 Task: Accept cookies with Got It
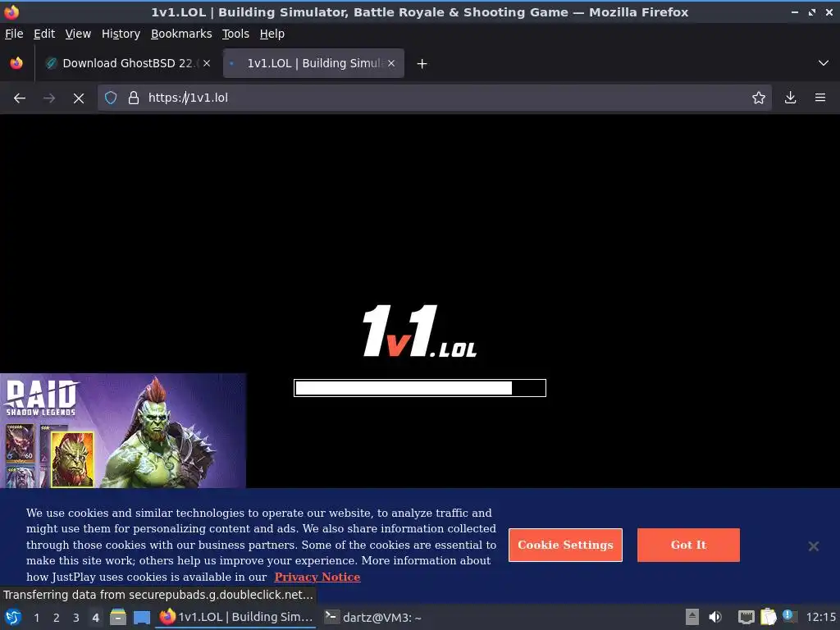688,545
